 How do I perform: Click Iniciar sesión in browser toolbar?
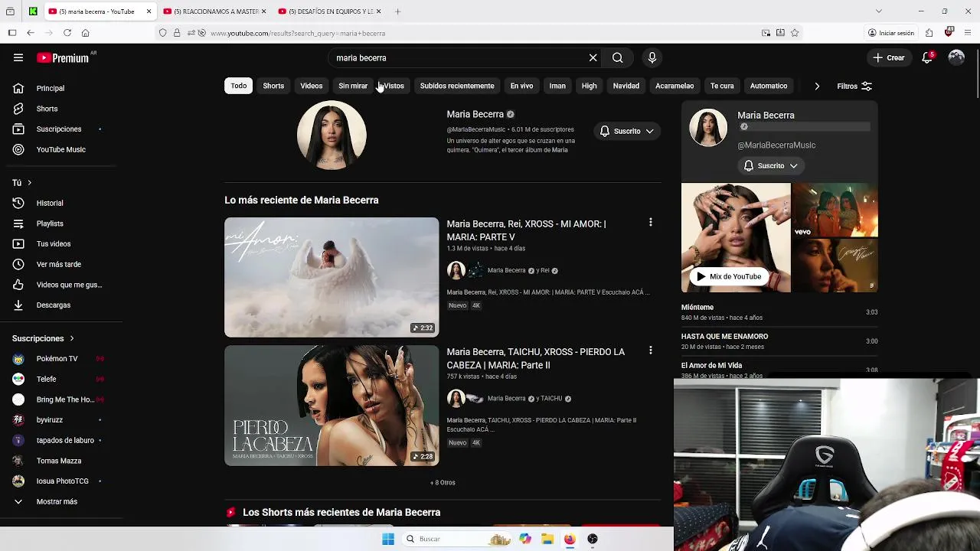tap(890, 33)
